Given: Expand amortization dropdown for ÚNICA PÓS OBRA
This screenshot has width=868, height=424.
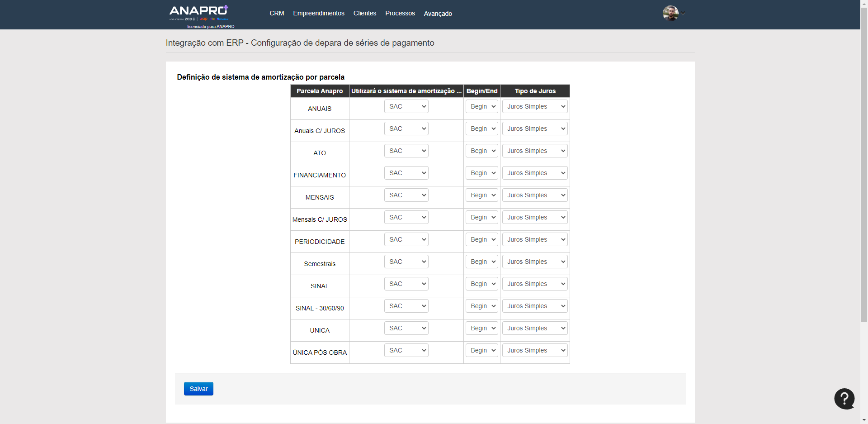Looking at the screenshot, I should 406,350.
